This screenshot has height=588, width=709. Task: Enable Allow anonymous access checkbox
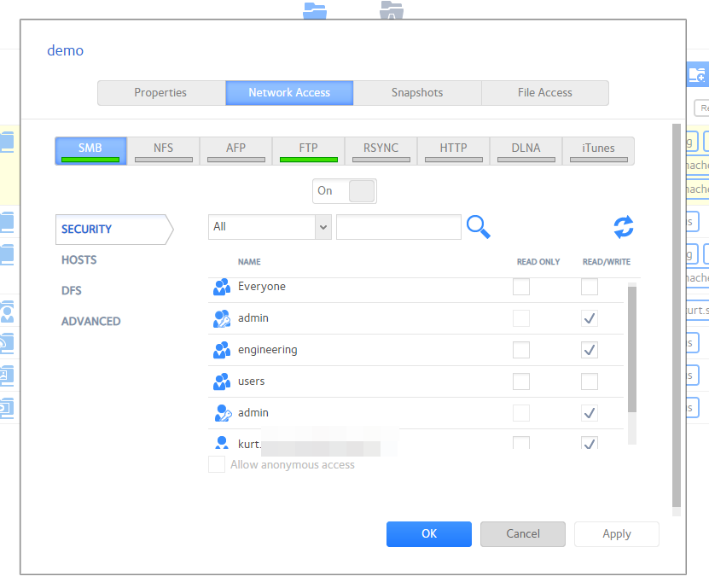(x=217, y=464)
